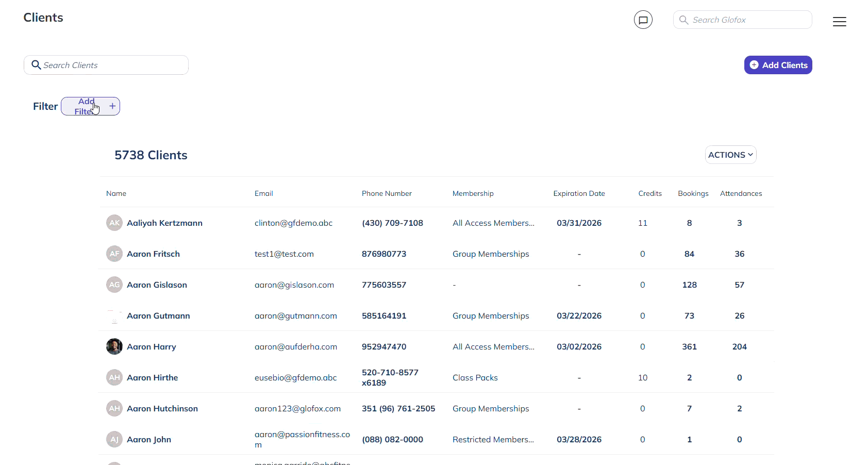Click the Expiration Date column header

(x=579, y=193)
